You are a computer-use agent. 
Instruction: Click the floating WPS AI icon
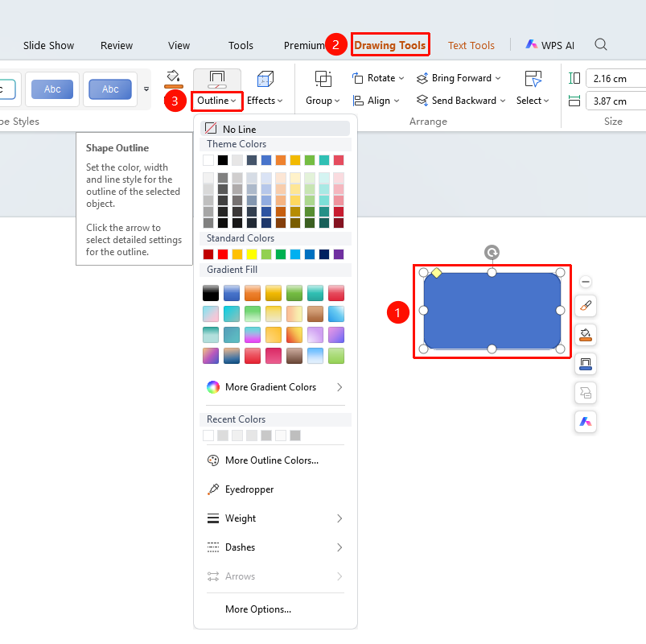point(586,422)
